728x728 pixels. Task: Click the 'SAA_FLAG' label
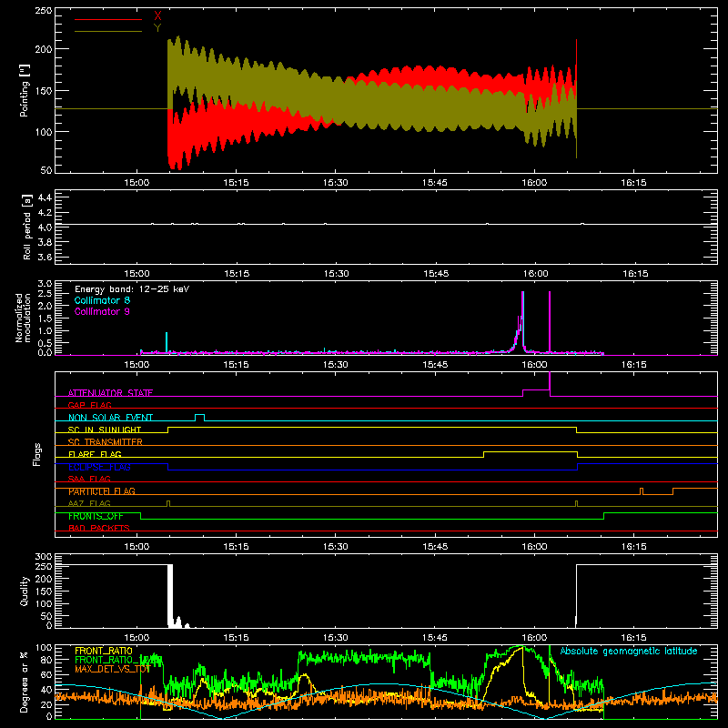point(89,479)
